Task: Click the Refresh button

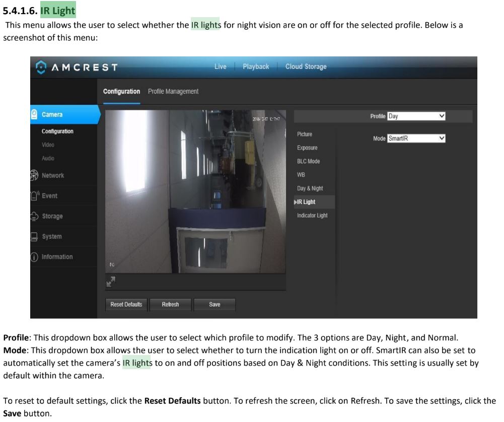Action: pyautogui.click(x=170, y=304)
